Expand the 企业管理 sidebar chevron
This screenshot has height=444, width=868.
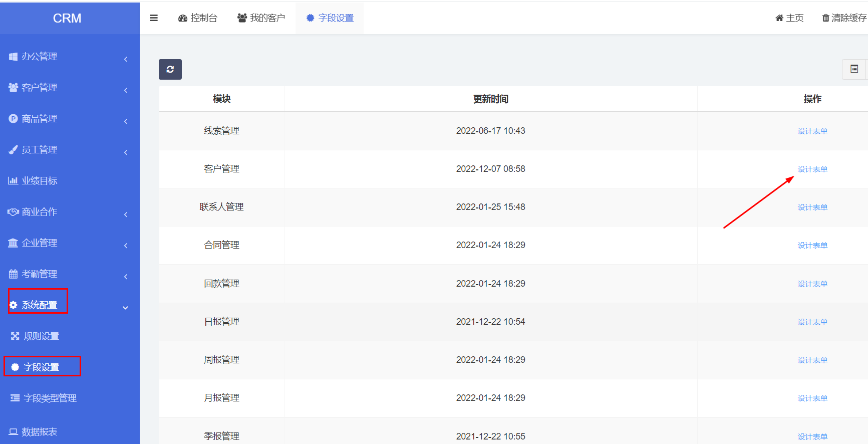tap(126, 246)
